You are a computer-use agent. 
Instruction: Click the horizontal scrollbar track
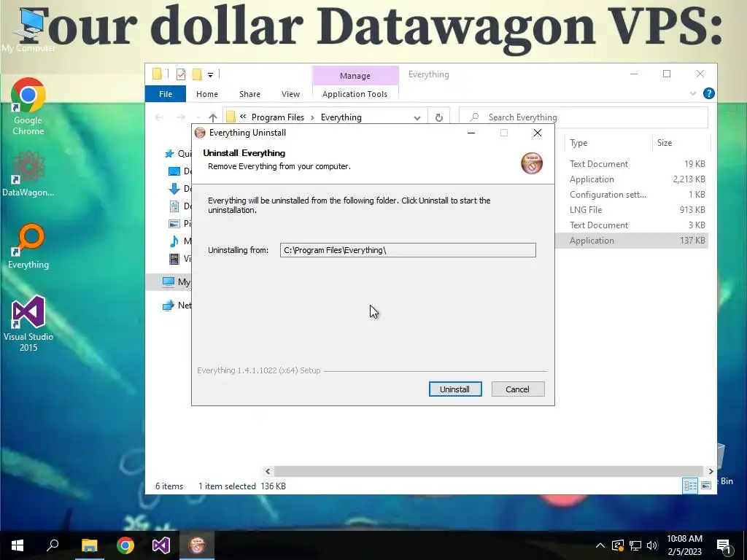[488, 471]
